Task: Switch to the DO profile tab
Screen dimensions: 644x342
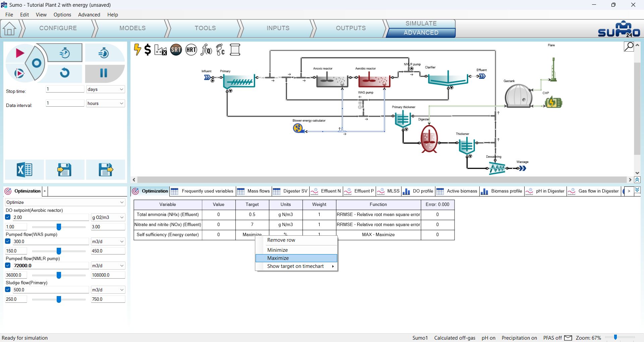Action: click(x=418, y=191)
